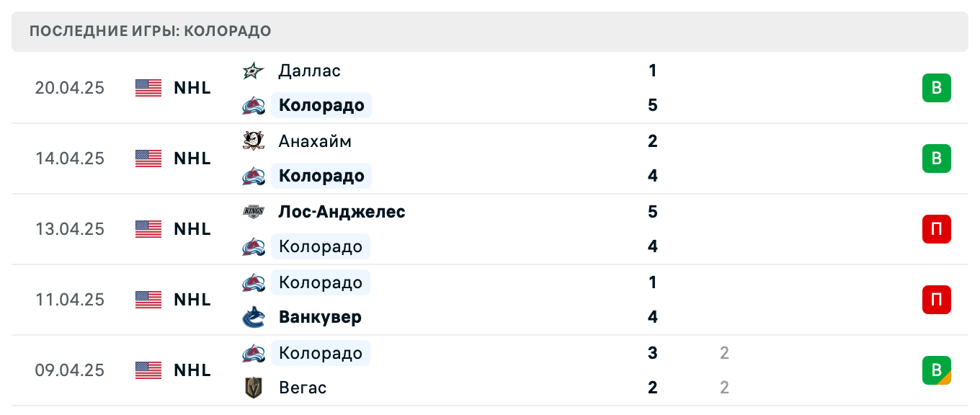
Task: Click green win badge for 20.04.25 game
Action: pyautogui.click(x=937, y=88)
